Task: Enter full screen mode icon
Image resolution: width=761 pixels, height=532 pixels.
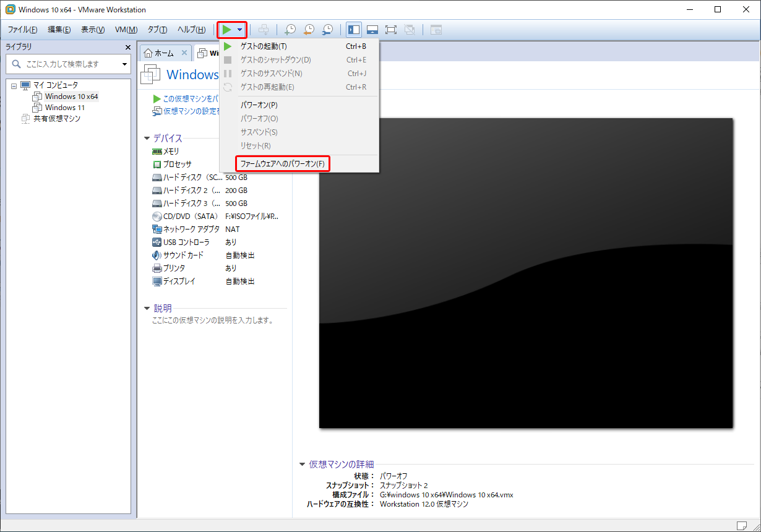Action: [x=391, y=30]
